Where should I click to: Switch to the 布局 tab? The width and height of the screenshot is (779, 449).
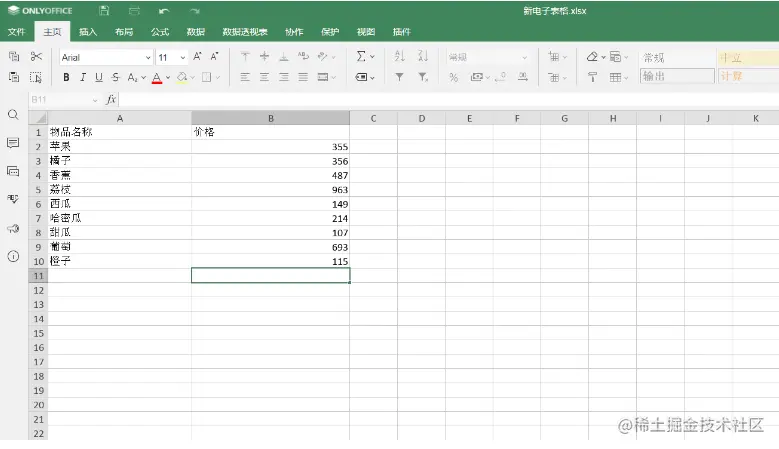pyautogui.click(x=124, y=32)
